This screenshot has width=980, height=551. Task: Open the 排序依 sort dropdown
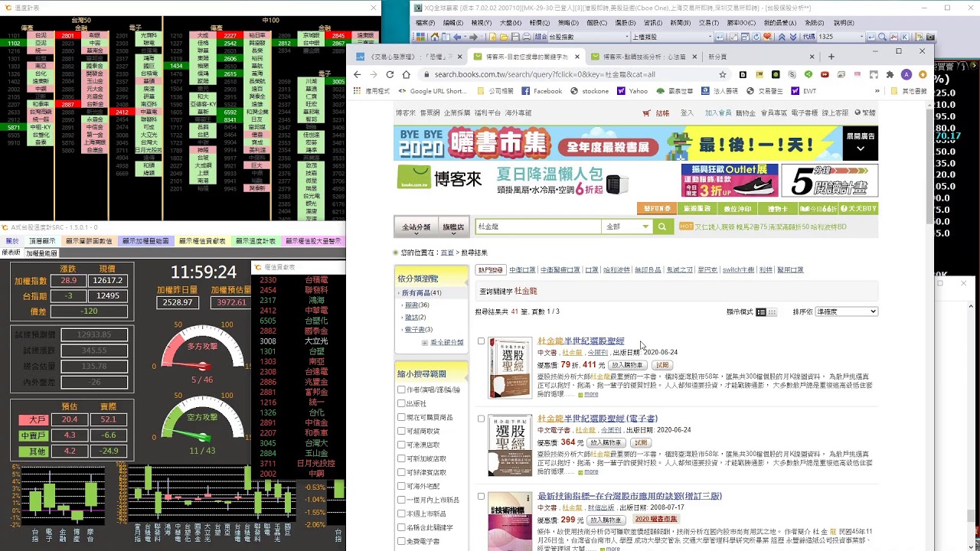(846, 311)
